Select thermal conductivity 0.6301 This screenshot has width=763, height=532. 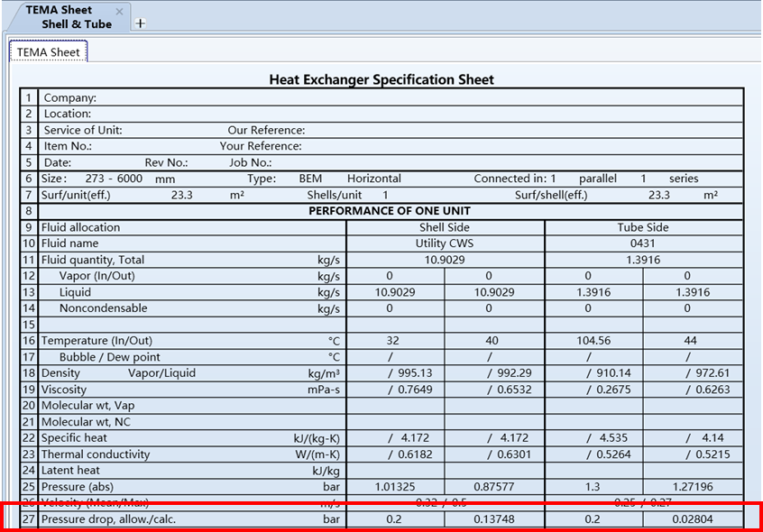[514, 454]
